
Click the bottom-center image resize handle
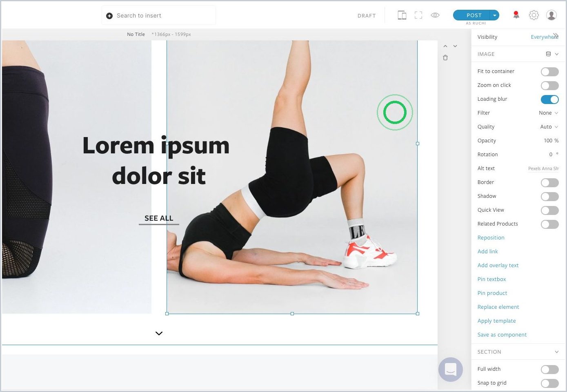click(292, 314)
